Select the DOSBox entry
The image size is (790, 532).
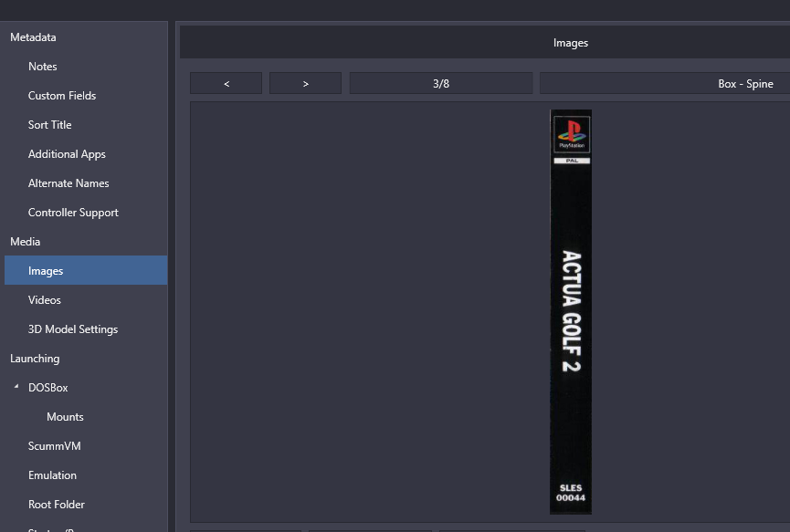click(x=47, y=388)
